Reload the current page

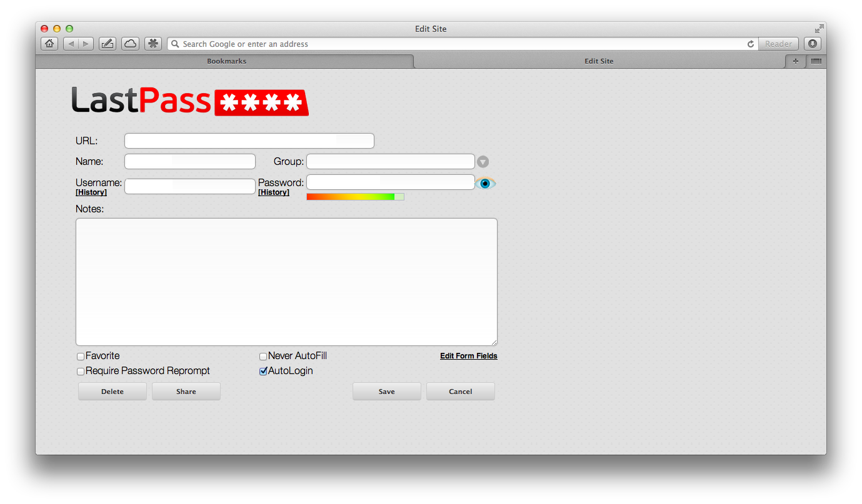751,44
